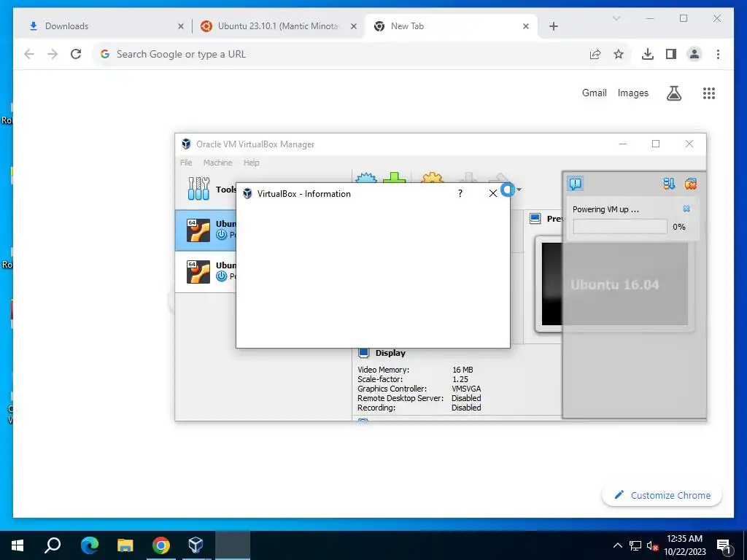Toggle the VirtualBox notification center icon

[576, 183]
